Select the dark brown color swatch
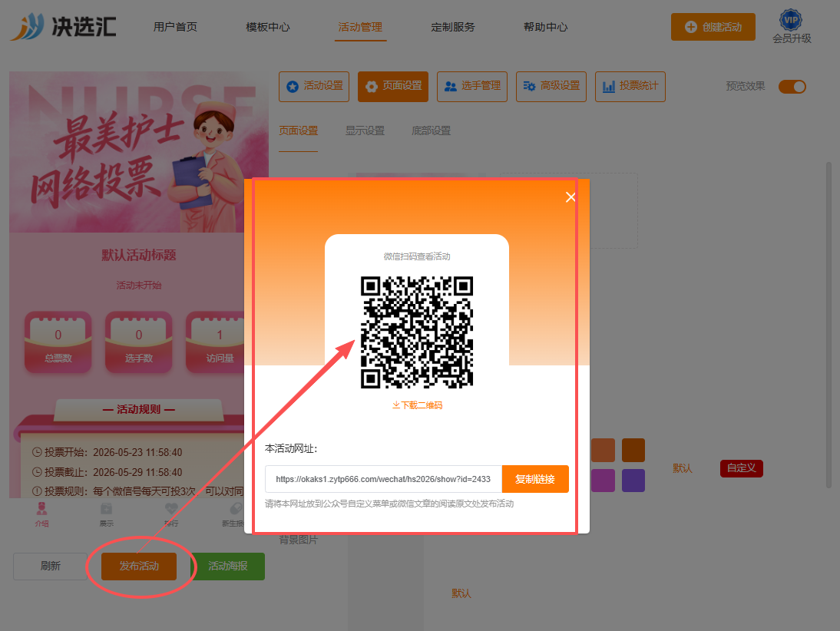840x631 pixels. pyautogui.click(x=633, y=450)
